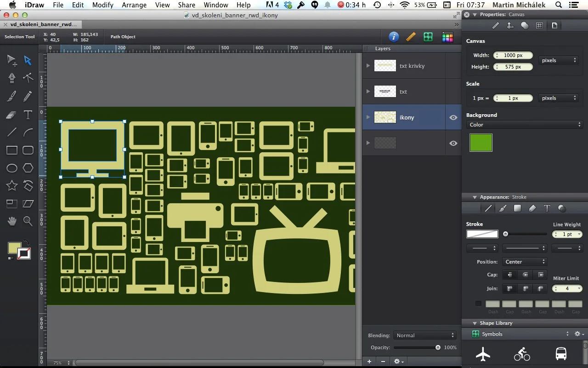Screen dimensions: 588x368
Task: Grab the Hand pan tool
Action: coord(11,221)
